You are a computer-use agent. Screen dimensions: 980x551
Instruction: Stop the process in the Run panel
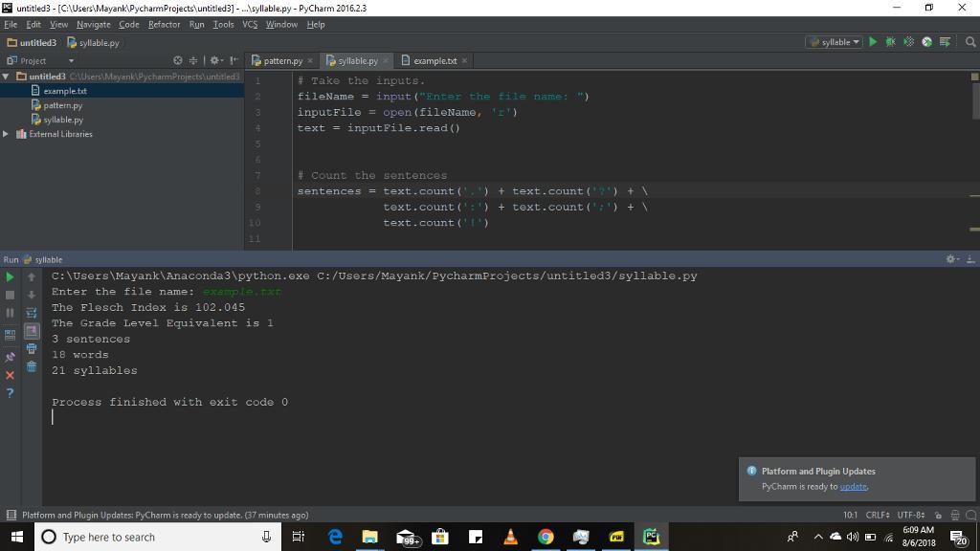11,295
